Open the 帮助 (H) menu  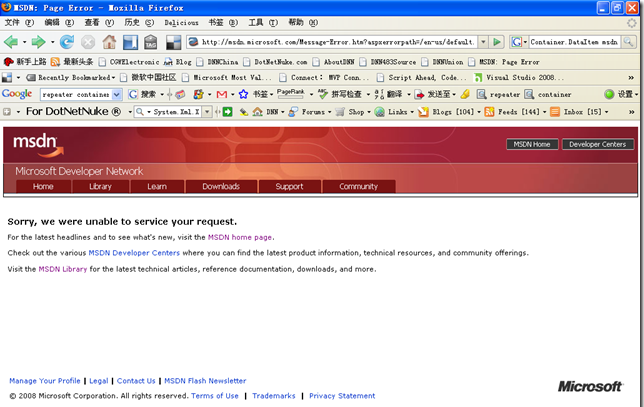pos(303,23)
